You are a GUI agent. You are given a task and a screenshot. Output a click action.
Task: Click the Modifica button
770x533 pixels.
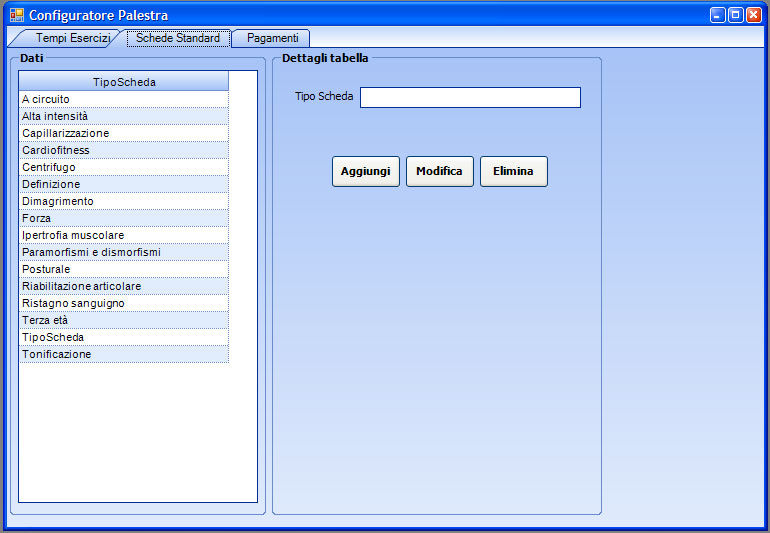pos(439,171)
